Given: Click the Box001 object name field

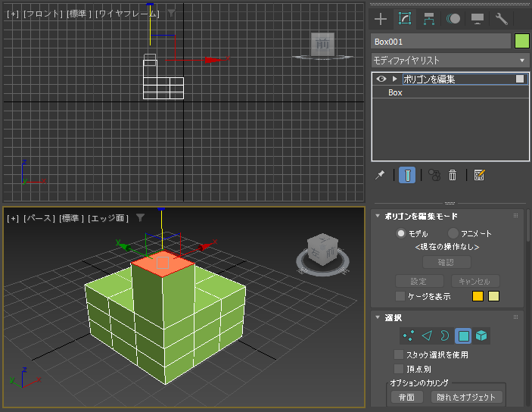Looking at the screenshot, I should pyautogui.click(x=440, y=42).
